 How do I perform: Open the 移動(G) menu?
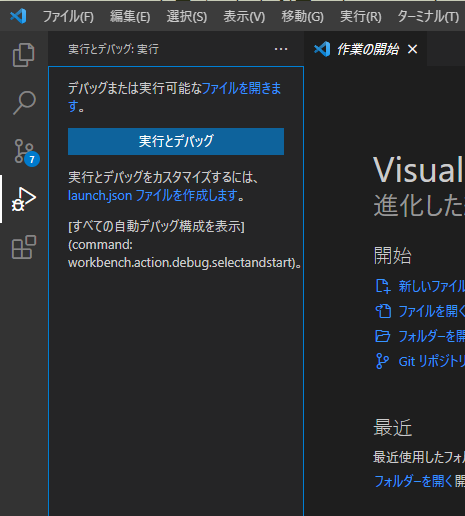click(x=302, y=16)
